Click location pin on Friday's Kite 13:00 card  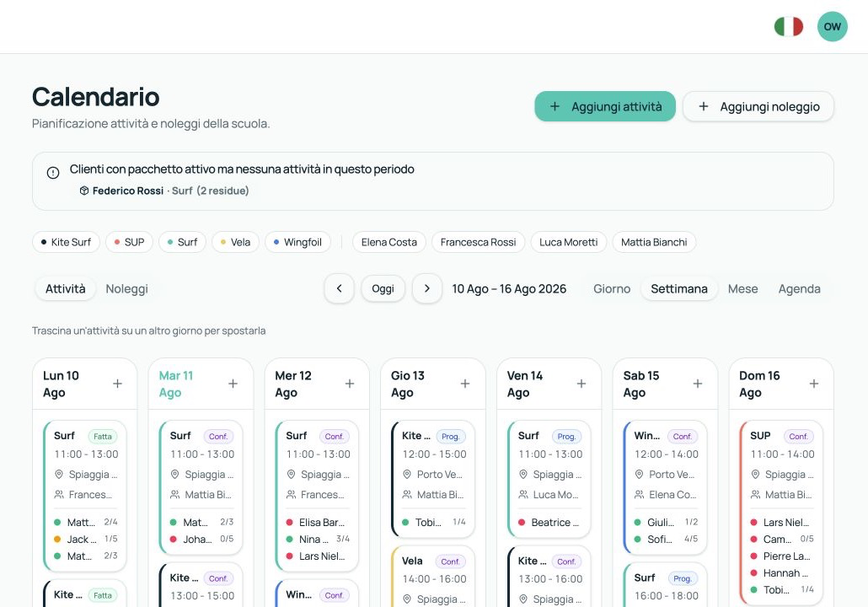pos(523,599)
